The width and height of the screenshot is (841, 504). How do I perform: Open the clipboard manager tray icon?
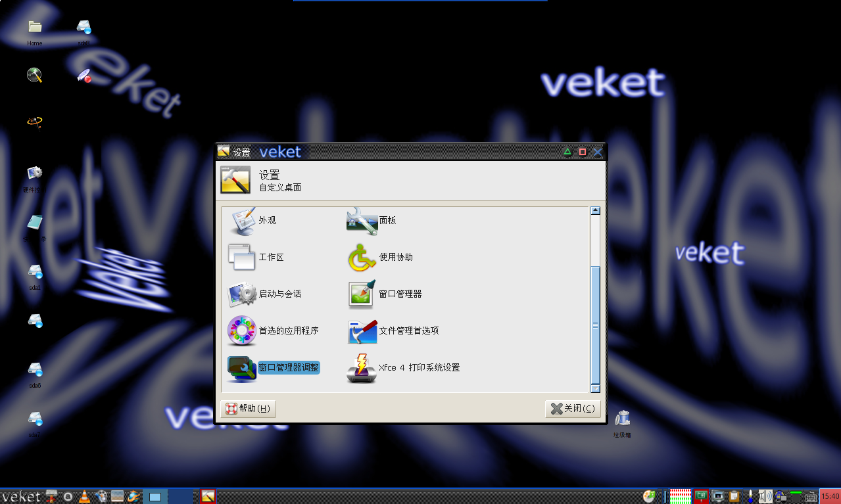click(734, 496)
